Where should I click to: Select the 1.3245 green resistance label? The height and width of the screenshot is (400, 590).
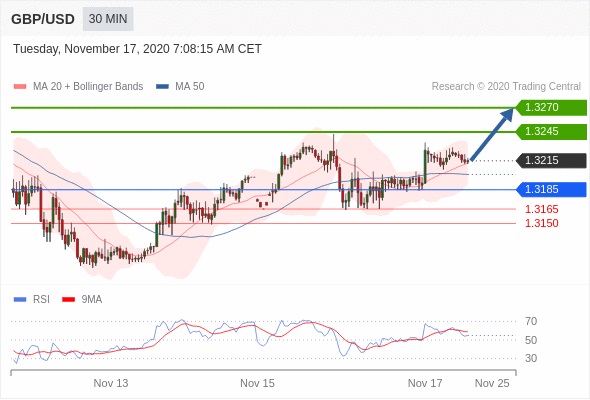551,132
